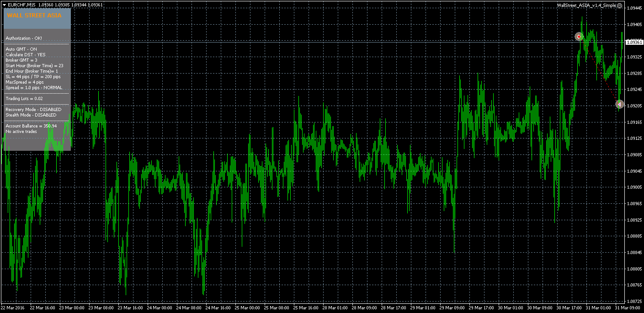Screen dimensions: 644x313
Task: Click price scale label 1.08925
Action: (x=634, y=220)
